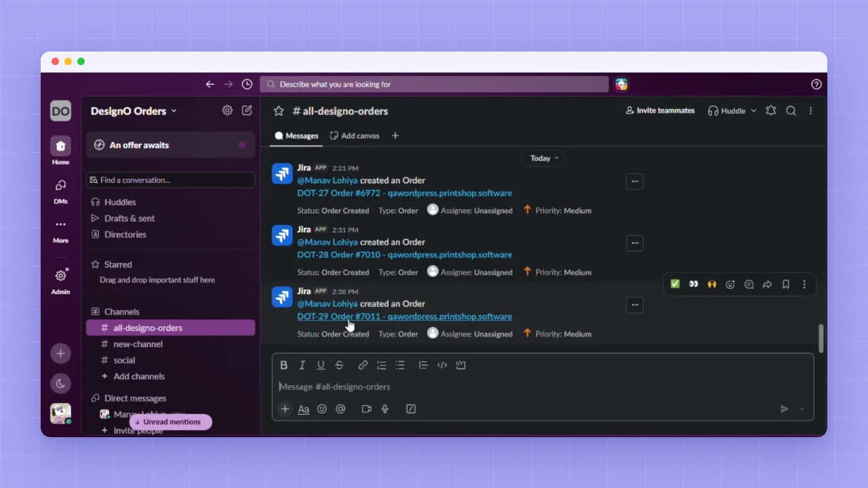868x488 pixels.
Task: Search in channel magnifier icon
Action: (x=791, y=110)
